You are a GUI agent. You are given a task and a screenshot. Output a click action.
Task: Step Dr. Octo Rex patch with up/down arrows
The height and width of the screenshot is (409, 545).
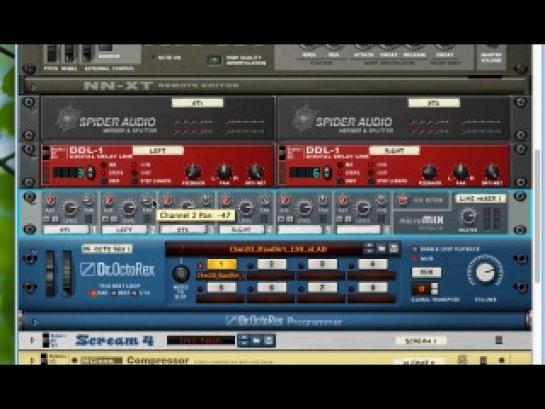tap(369, 248)
